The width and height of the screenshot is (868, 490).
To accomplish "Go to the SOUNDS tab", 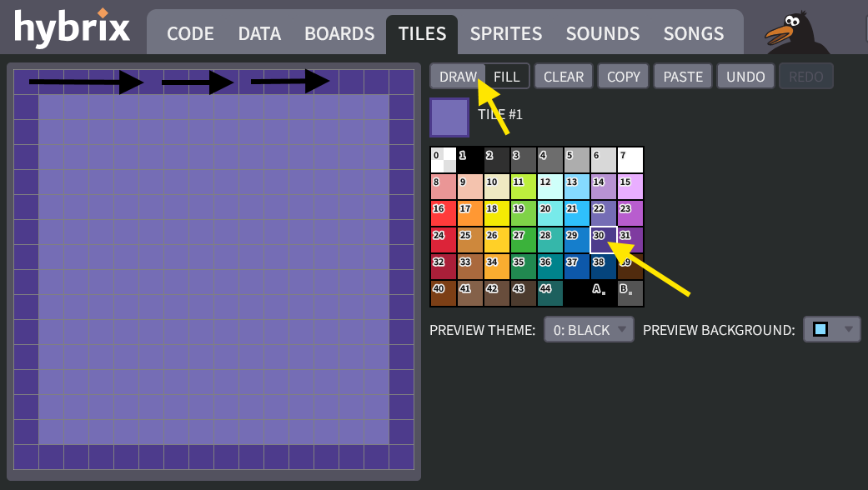I will point(603,34).
